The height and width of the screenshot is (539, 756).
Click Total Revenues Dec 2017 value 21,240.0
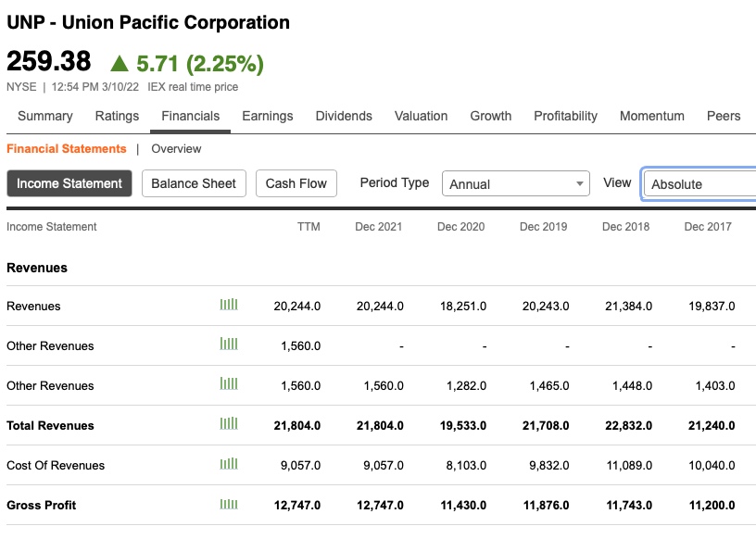[x=712, y=426]
